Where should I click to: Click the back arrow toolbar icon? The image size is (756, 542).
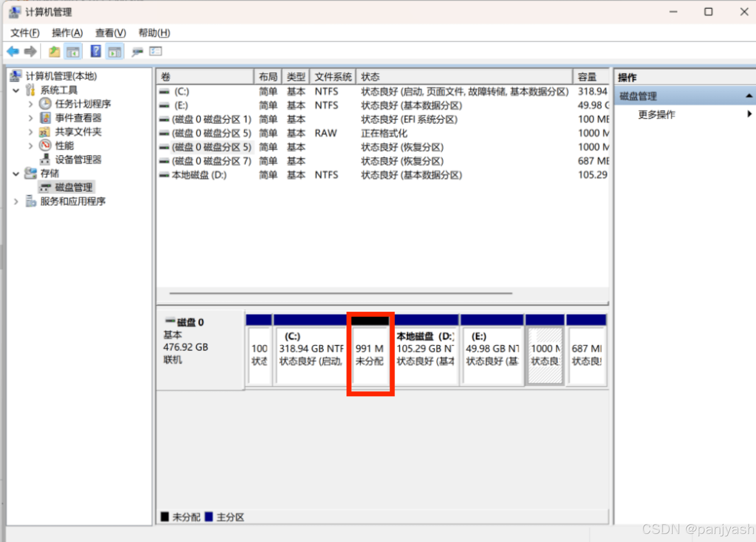pyautogui.click(x=13, y=51)
